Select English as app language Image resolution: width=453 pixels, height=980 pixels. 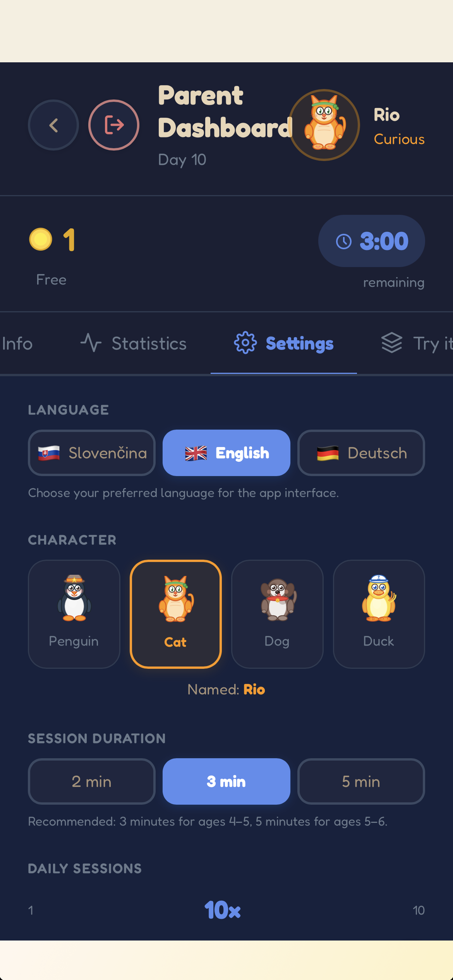tap(226, 453)
